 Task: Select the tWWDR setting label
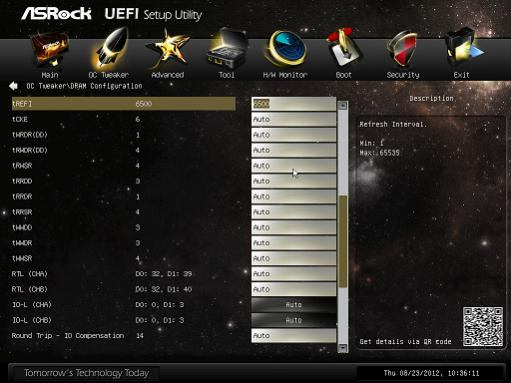(22, 243)
